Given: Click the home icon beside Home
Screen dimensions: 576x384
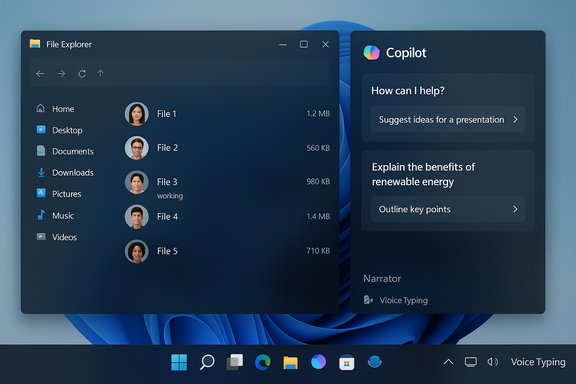Looking at the screenshot, I should click(x=41, y=108).
